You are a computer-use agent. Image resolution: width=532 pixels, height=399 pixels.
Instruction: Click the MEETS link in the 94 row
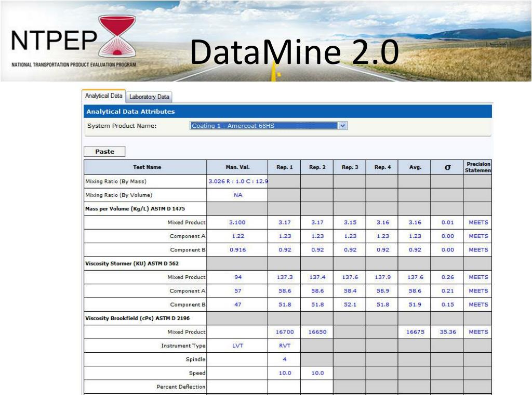point(478,277)
